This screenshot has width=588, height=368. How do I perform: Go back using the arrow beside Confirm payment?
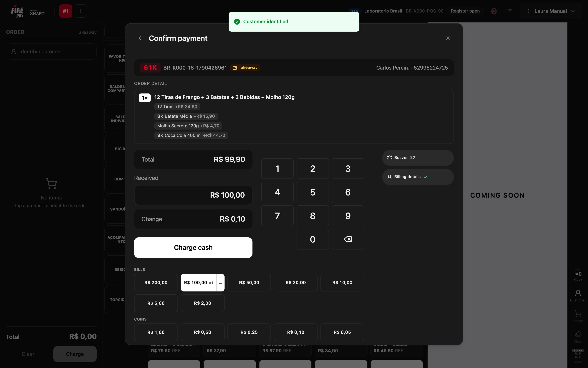[140, 38]
